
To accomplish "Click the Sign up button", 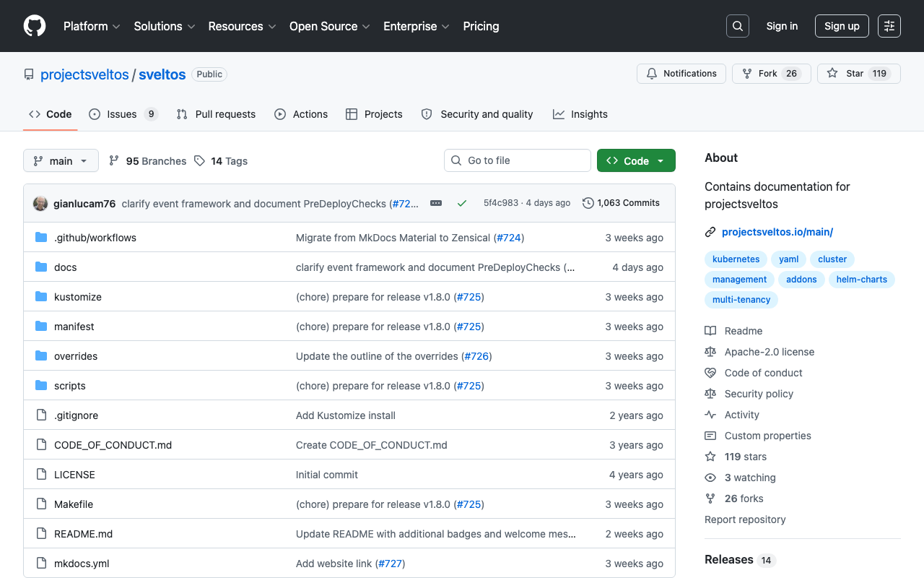I will point(842,26).
